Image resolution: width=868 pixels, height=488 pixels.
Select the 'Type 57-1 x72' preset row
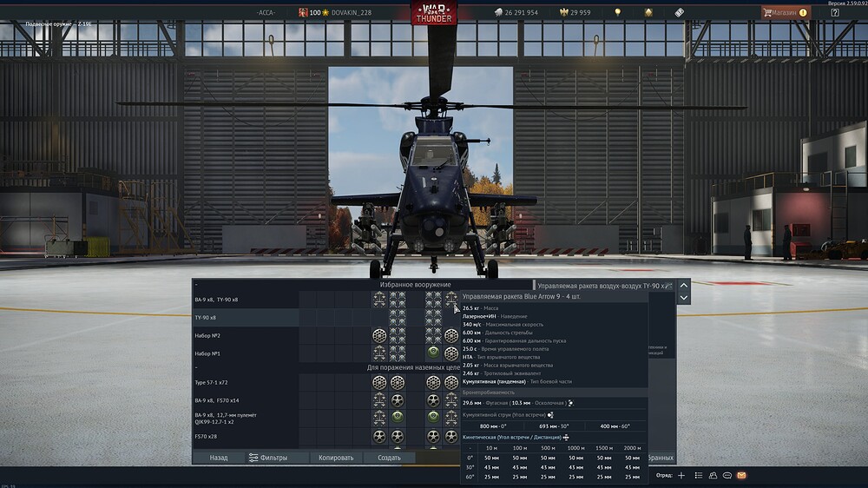(246, 382)
